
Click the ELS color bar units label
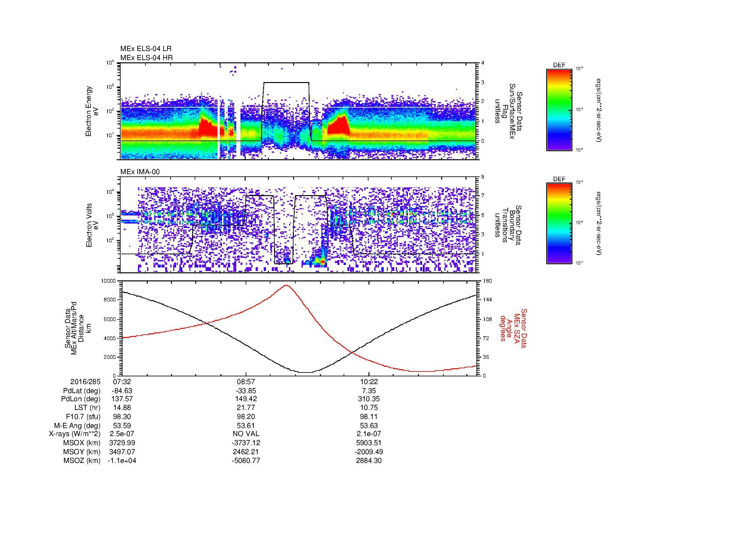(599, 110)
